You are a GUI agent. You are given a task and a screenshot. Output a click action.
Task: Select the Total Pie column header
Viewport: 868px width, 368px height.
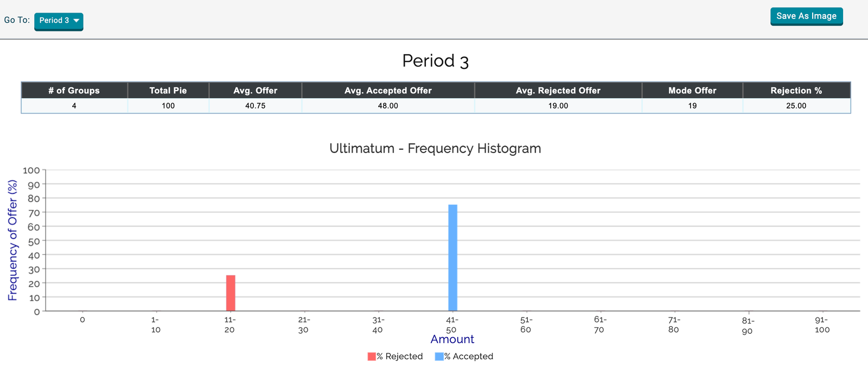coord(168,91)
